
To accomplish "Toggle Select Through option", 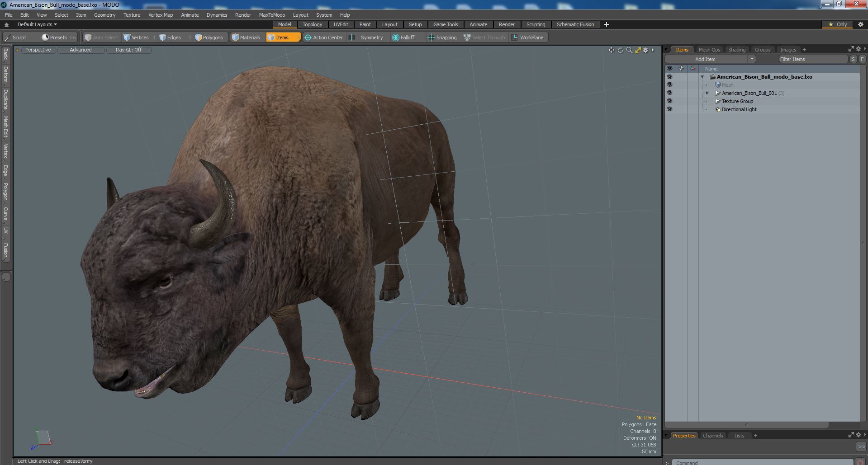I will point(484,38).
